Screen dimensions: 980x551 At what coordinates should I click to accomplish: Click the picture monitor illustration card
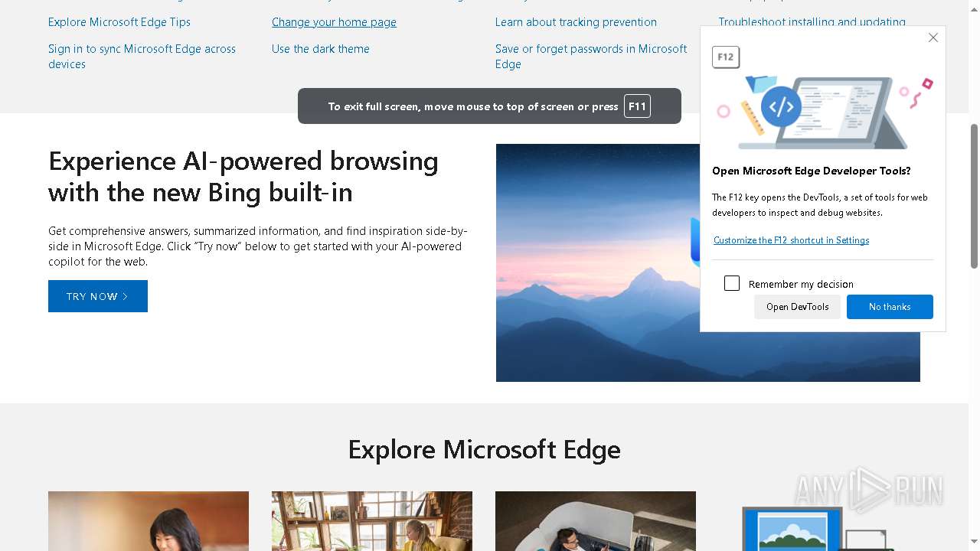coord(818,528)
